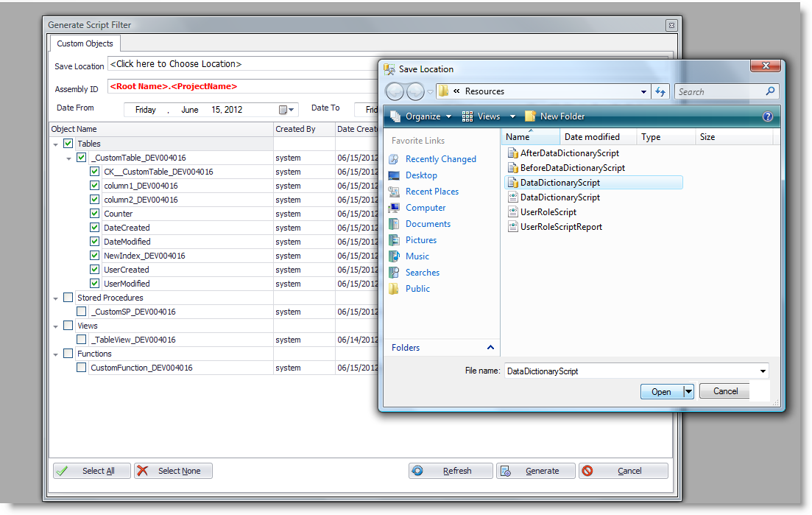Click the New Folder toolbar button
812x515 pixels.
point(554,116)
